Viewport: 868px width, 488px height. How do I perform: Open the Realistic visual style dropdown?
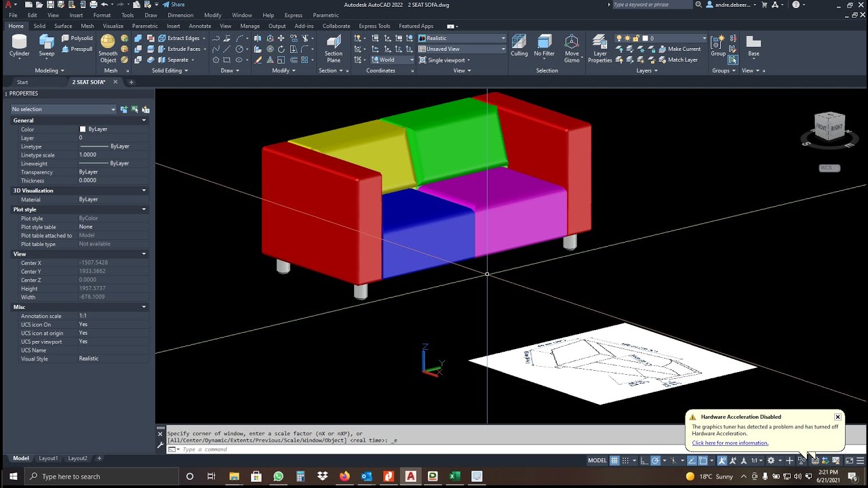462,39
